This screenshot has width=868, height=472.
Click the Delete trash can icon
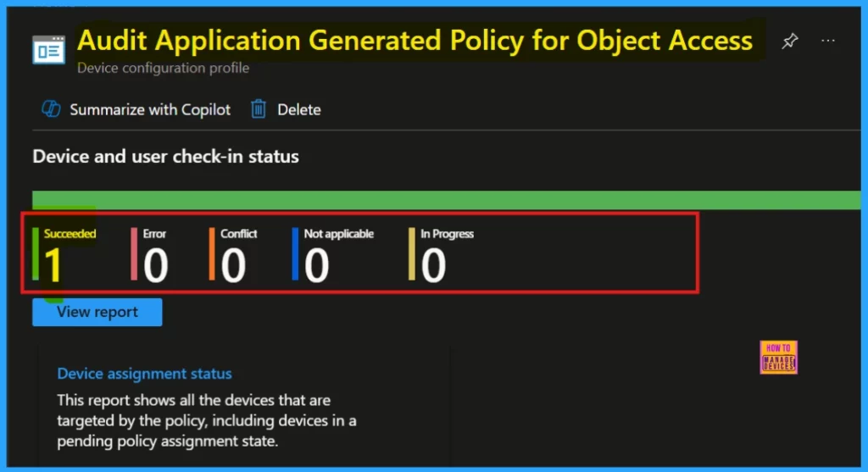click(x=259, y=109)
